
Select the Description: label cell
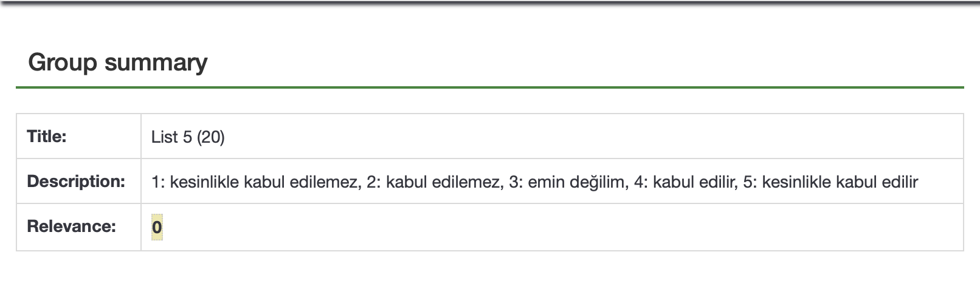click(x=76, y=182)
